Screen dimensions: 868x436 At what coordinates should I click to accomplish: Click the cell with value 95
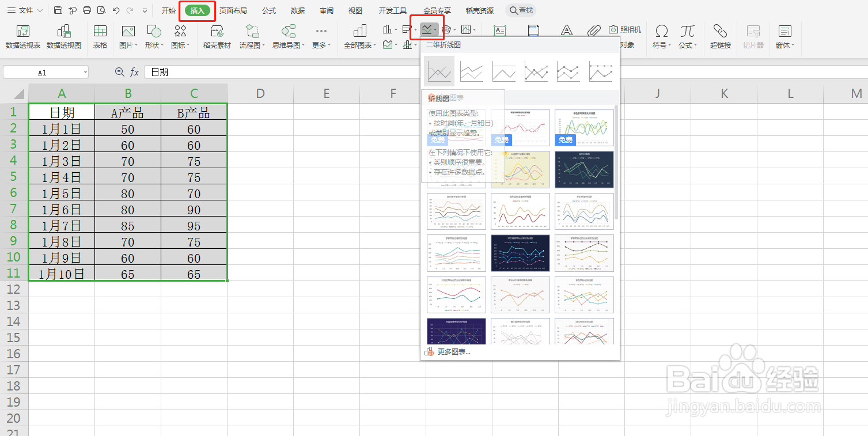[194, 225]
